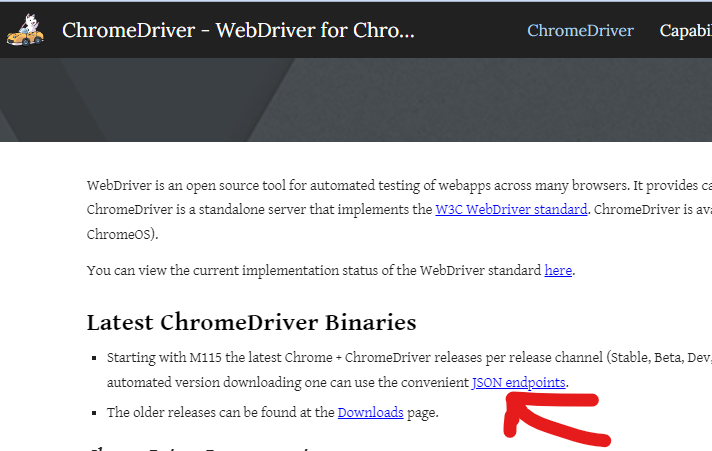Viewport: 712px width, 451px height.
Task: Click the ChromeDriver dog-in-car logo
Action: [x=25, y=30]
